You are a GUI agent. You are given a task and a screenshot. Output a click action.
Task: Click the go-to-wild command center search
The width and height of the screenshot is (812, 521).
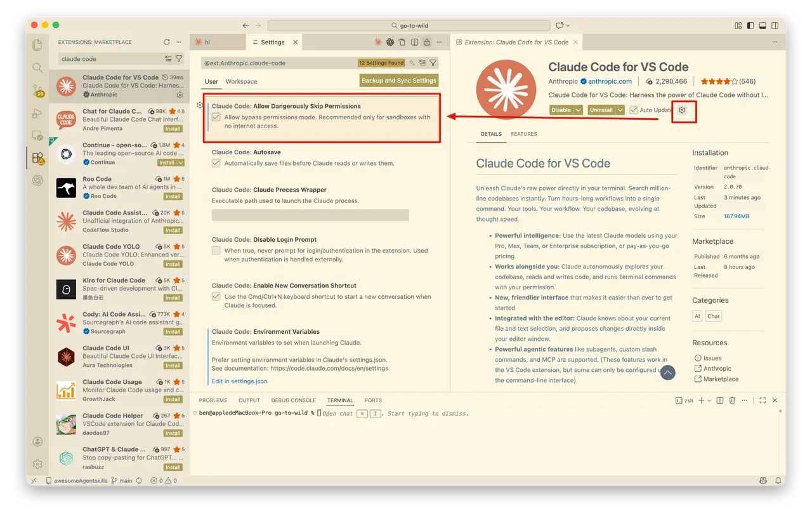coord(409,25)
